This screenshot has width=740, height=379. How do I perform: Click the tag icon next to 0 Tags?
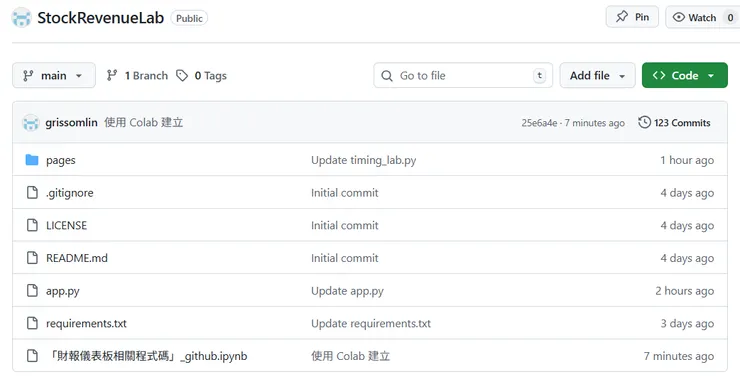[x=182, y=76]
